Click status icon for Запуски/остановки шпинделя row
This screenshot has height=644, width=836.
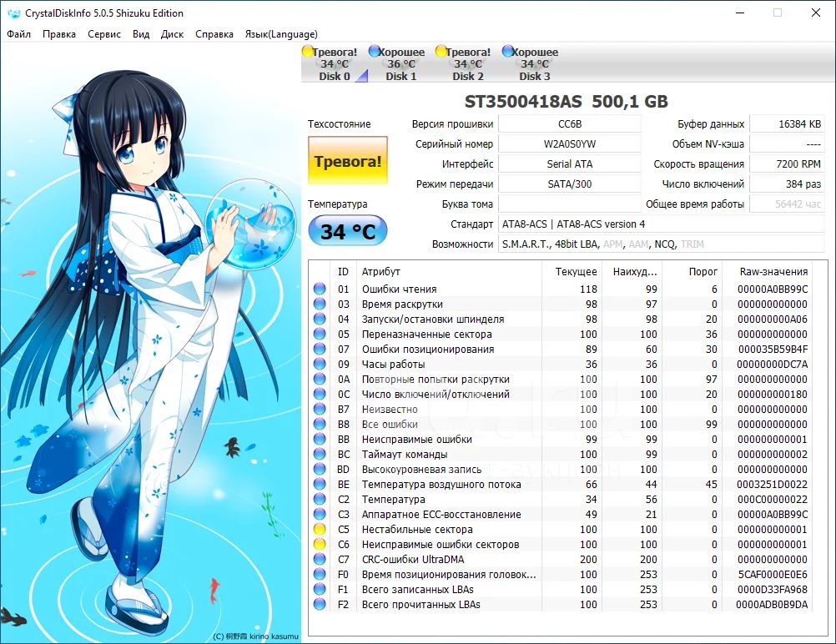320,319
